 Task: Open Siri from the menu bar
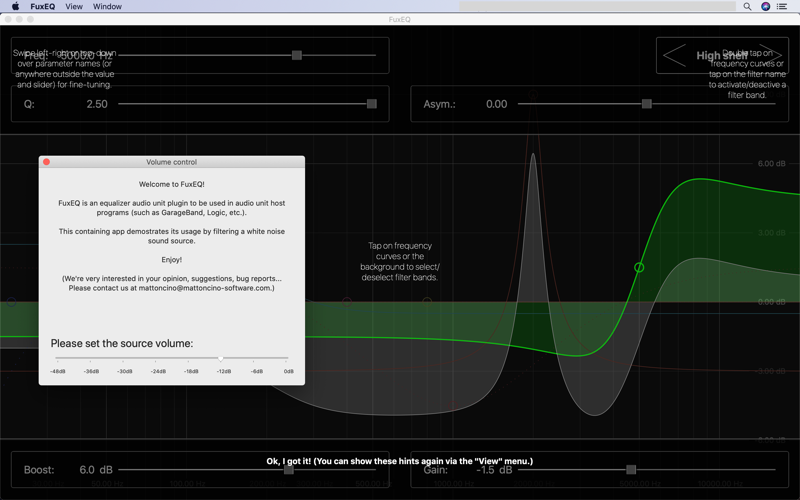765,7
